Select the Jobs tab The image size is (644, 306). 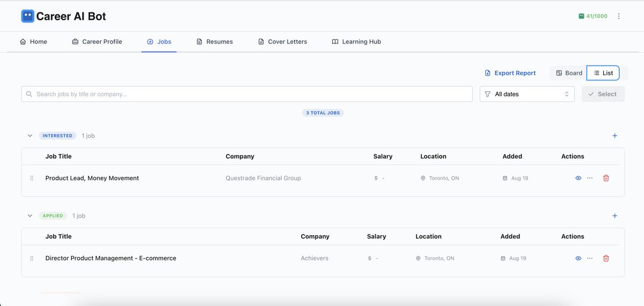[x=159, y=42]
